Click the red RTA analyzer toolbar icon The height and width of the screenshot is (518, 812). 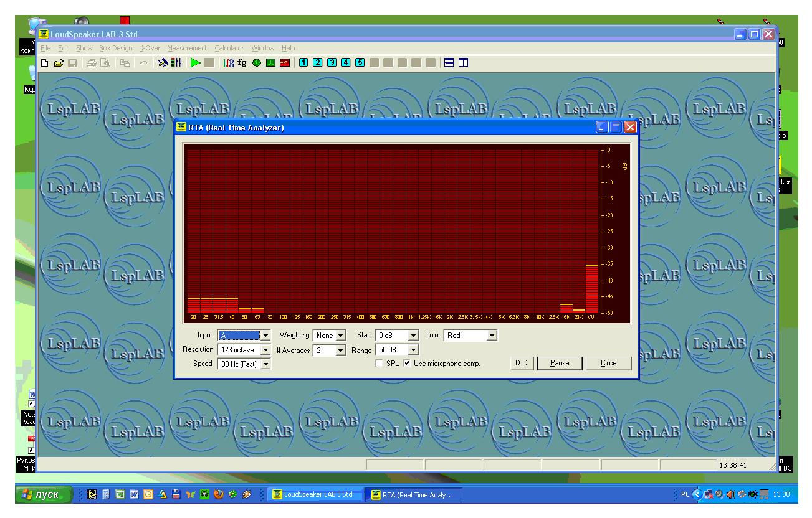tap(285, 63)
